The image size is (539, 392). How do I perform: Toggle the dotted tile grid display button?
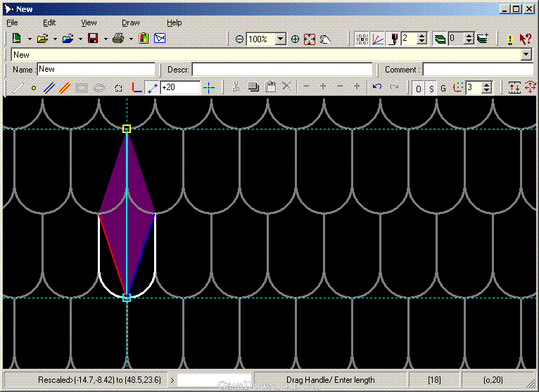click(362, 39)
